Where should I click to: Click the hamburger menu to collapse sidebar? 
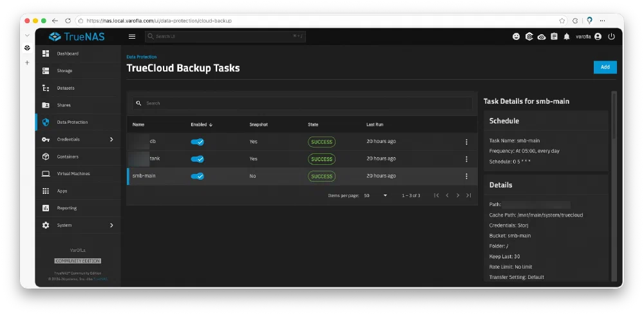click(132, 37)
